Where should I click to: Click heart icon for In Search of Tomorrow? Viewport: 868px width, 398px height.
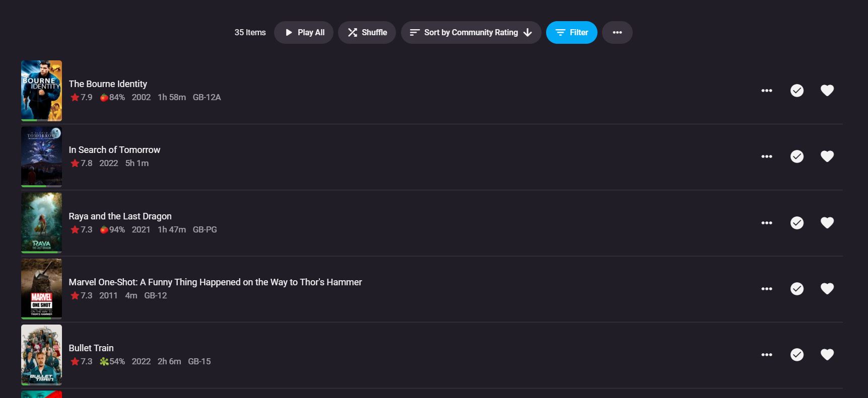827,156
